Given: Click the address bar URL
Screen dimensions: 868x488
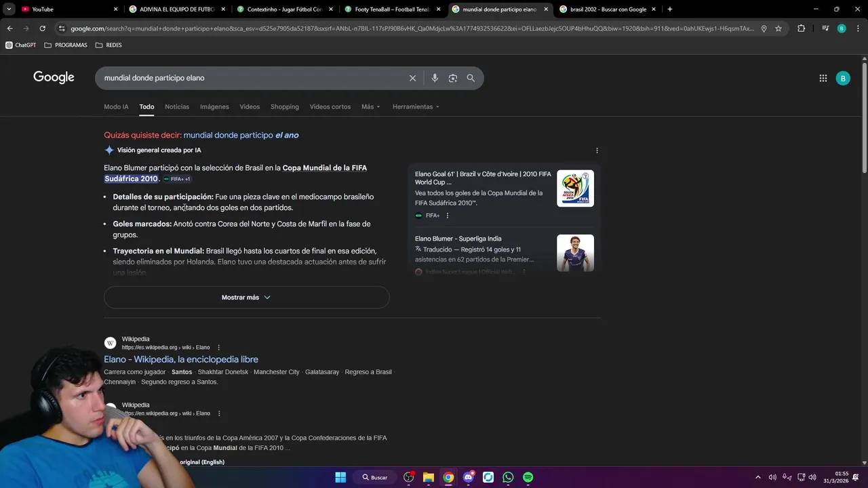Looking at the screenshot, I should 412,28.
